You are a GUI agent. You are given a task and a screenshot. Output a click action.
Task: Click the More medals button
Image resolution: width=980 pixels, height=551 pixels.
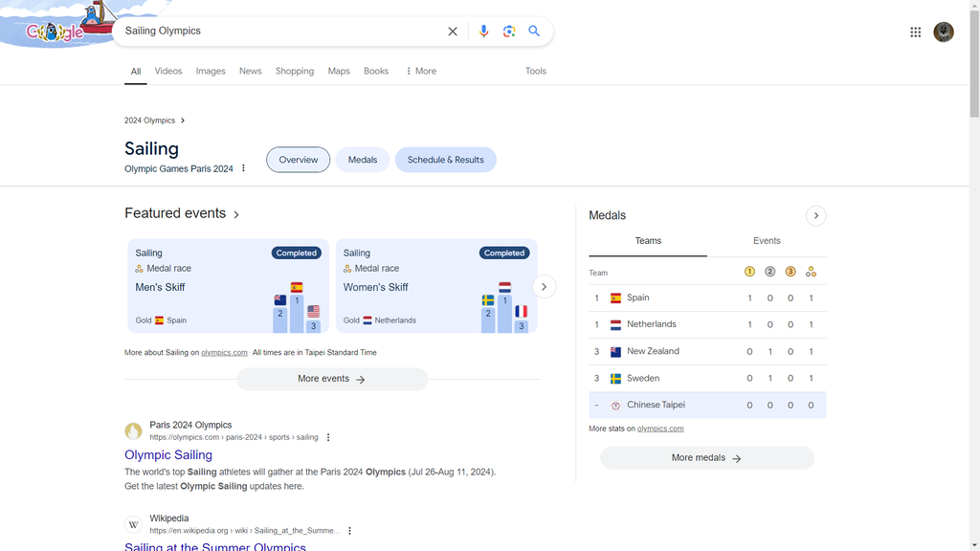click(x=707, y=458)
